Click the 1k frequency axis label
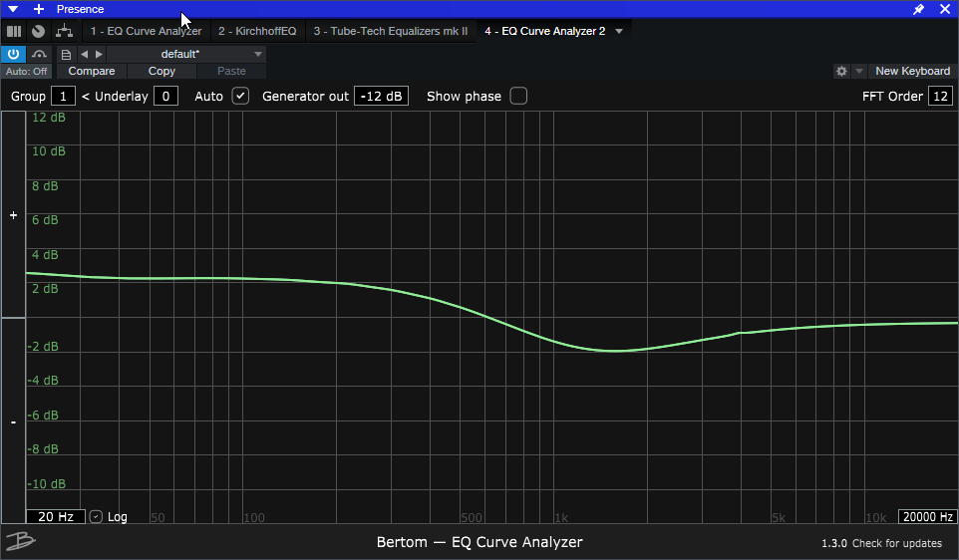The image size is (959, 560). 561,518
